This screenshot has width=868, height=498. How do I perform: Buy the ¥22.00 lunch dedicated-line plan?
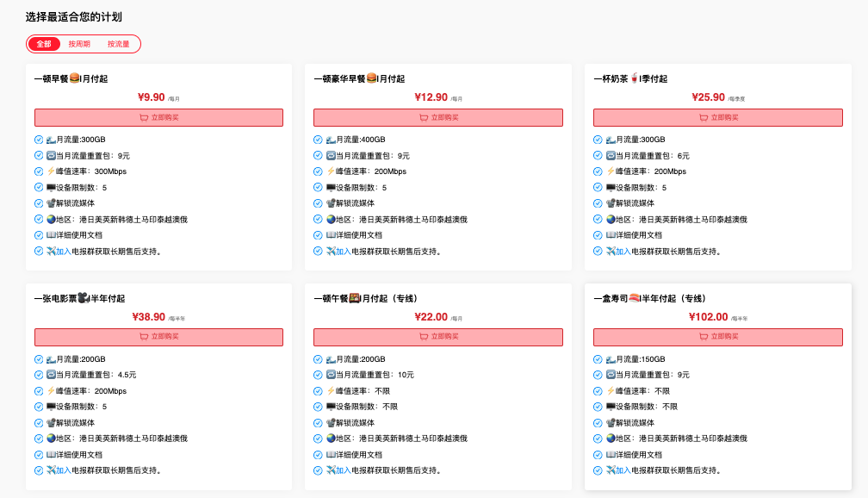[x=438, y=337]
